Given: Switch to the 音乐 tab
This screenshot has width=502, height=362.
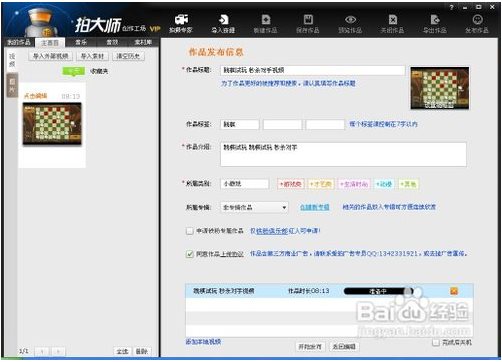Looking at the screenshot, I should coord(81,42).
